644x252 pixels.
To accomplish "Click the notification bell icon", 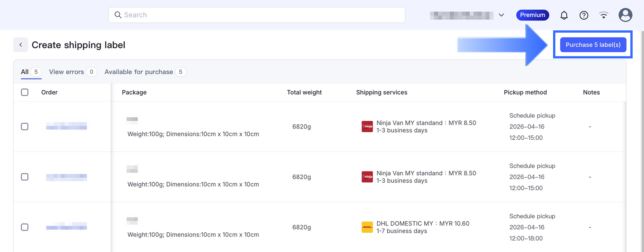I will tap(564, 15).
